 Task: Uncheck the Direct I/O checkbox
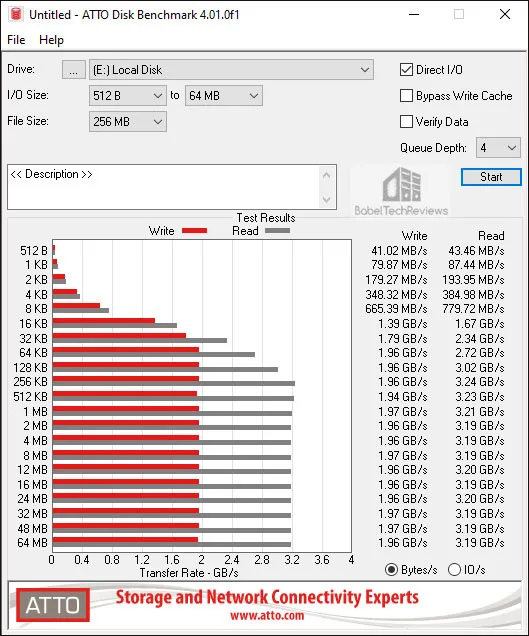coord(406,70)
